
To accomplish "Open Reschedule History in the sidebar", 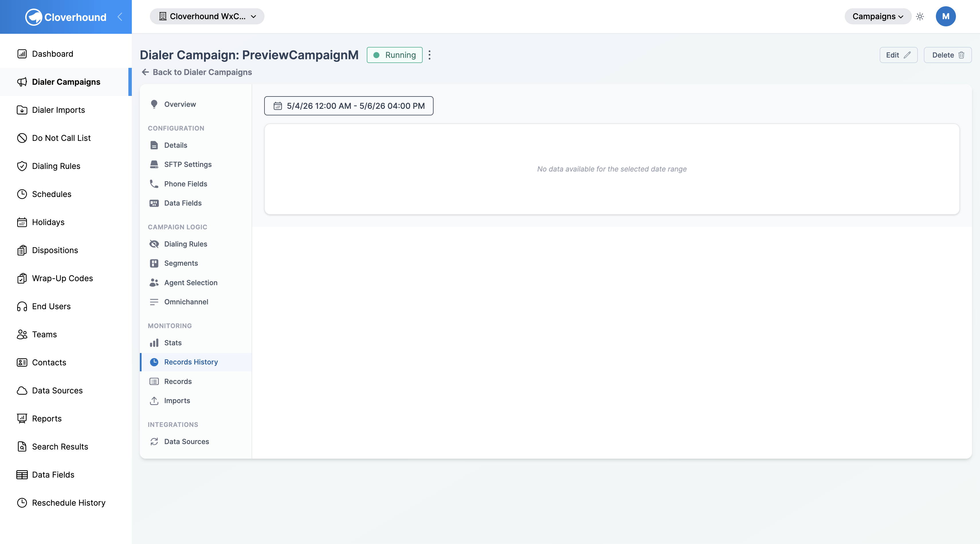I will [x=65, y=503].
